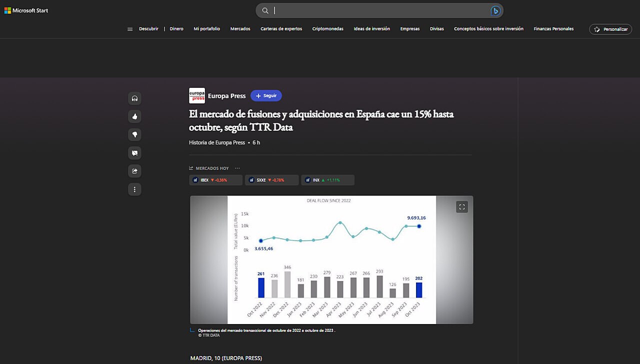The height and width of the screenshot is (364, 640).
Task: Open Finanzas Personales tab
Action: (x=554, y=29)
